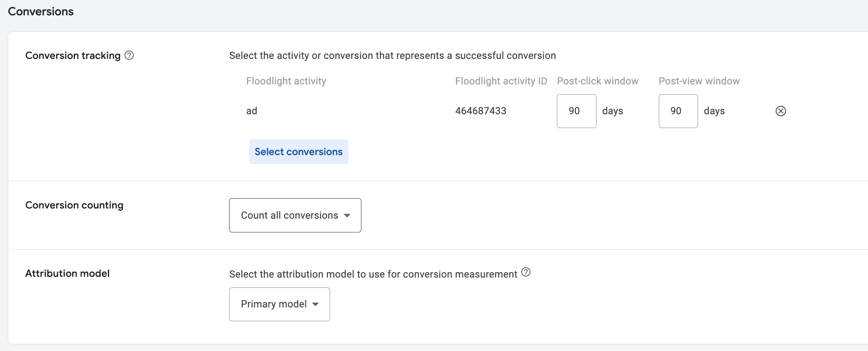
Task: Open attribution model help icon
Action: [x=526, y=272]
